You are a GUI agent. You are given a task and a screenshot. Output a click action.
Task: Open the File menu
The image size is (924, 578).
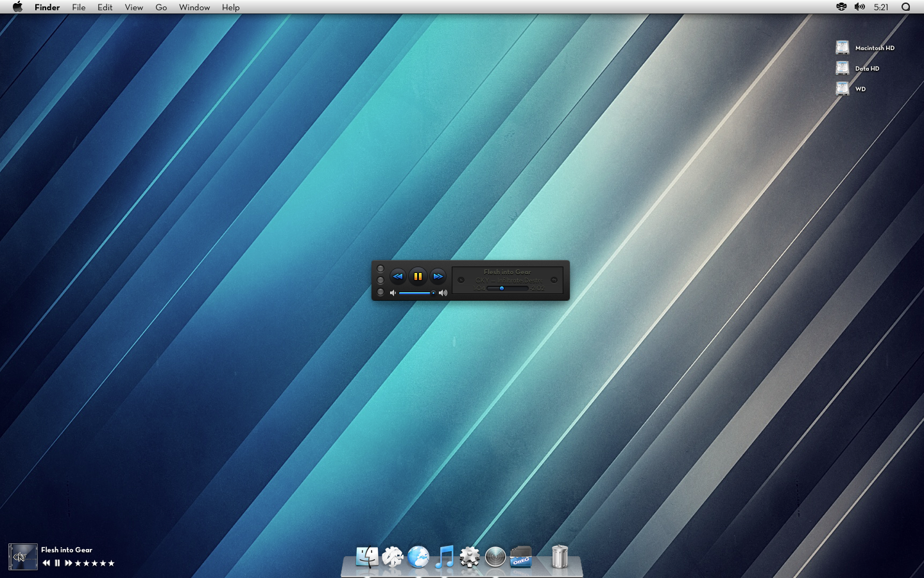pos(79,7)
